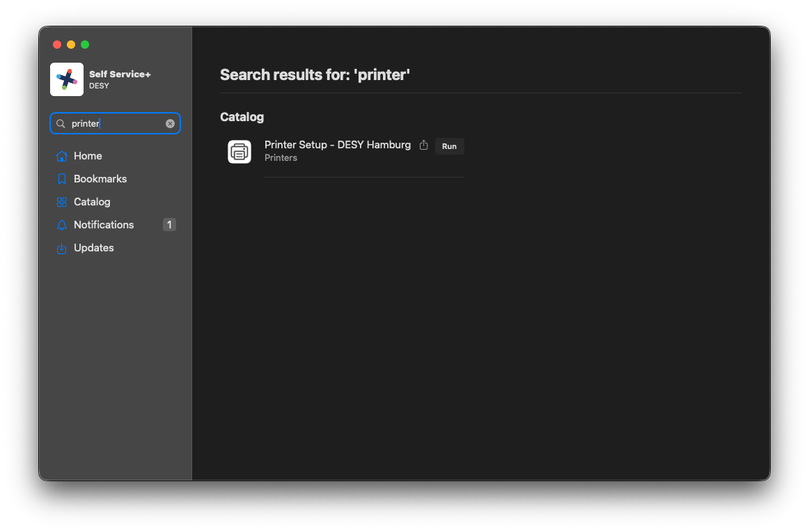Click the Updates download icon in sidebar
The image size is (809, 532).
pyautogui.click(x=62, y=248)
